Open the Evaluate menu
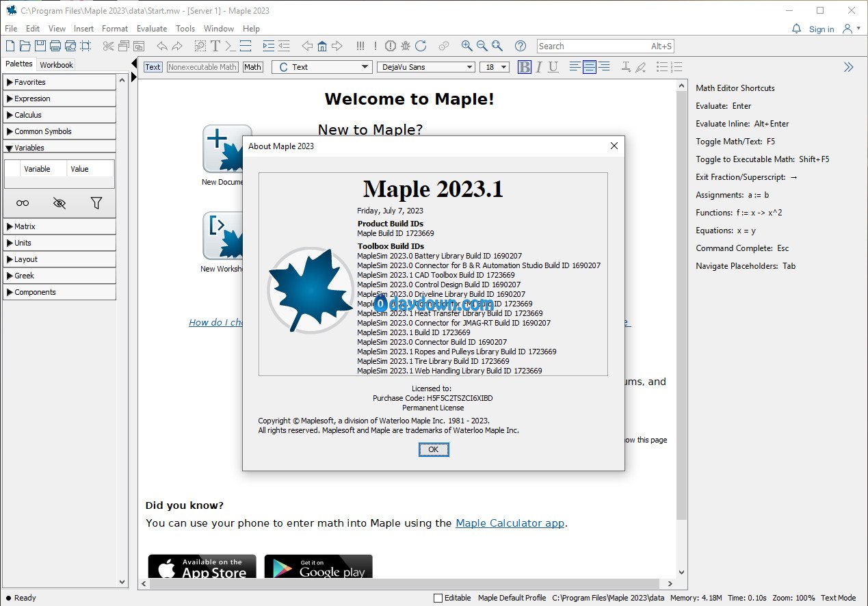Viewport: 868px width, 606px height. pos(151,29)
